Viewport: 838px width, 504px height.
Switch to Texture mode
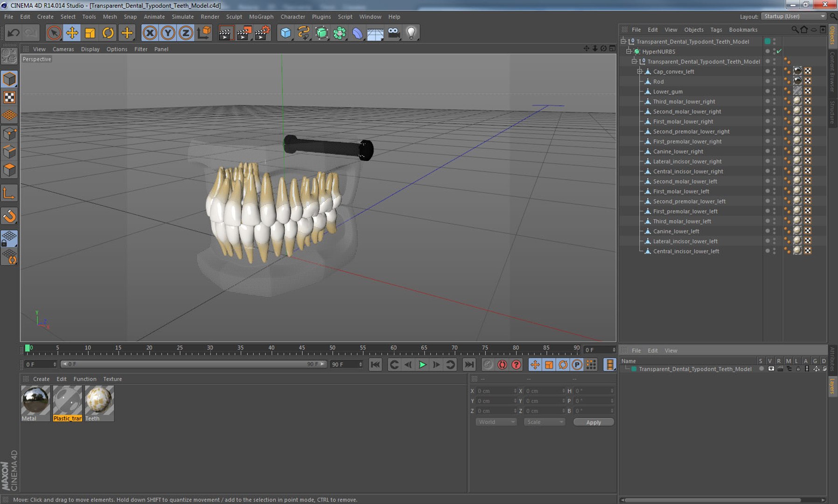tap(9, 97)
